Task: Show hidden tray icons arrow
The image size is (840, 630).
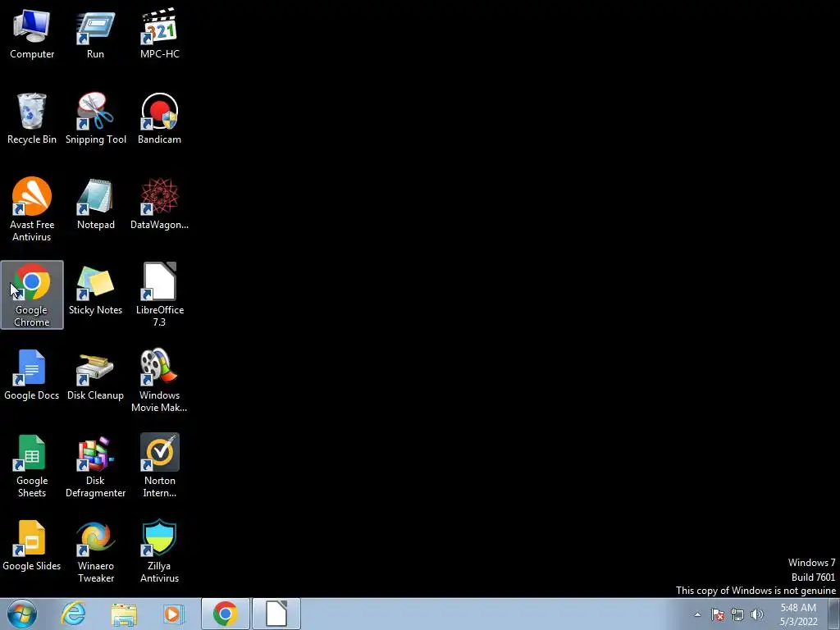Action: pyautogui.click(x=697, y=614)
